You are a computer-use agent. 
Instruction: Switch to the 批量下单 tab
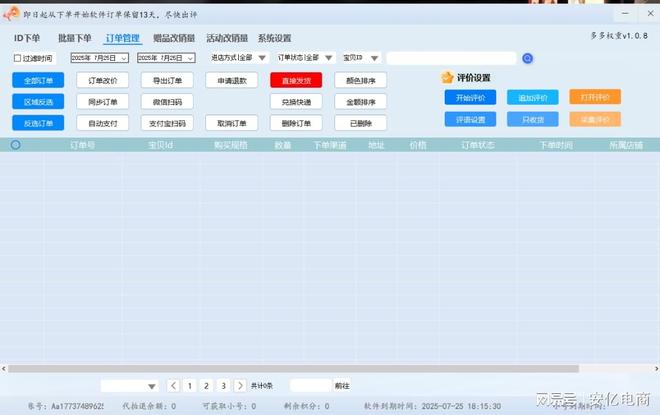tap(74, 38)
